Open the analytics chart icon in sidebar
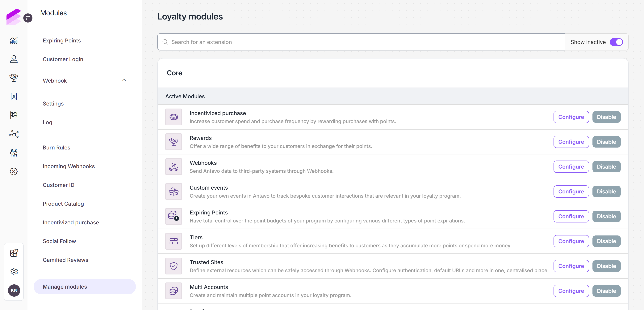Screen dimensions: 644x310 tap(14, 40)
